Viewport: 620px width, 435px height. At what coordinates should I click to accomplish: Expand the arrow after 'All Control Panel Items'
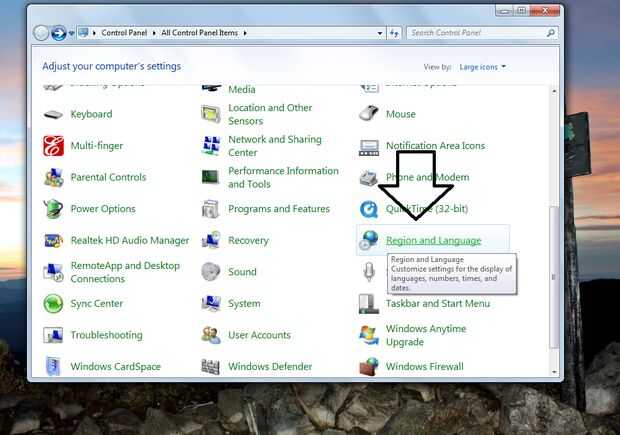tap(245, 33)
